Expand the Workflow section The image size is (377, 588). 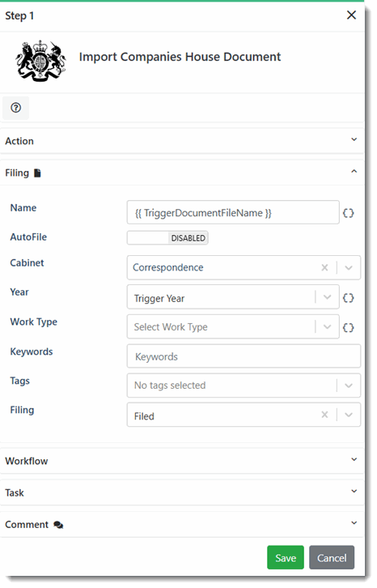coord(182,461)
